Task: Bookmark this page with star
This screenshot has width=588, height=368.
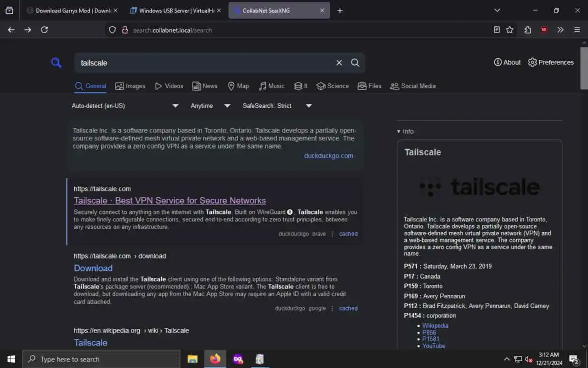Action: (509, 29)
